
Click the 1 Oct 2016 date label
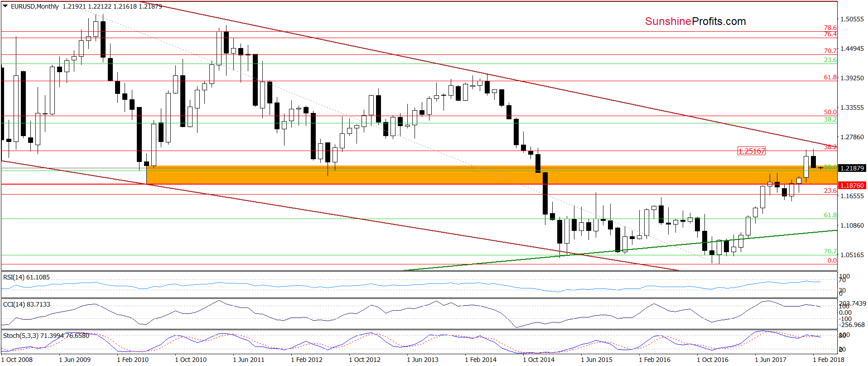coord(713,360)
